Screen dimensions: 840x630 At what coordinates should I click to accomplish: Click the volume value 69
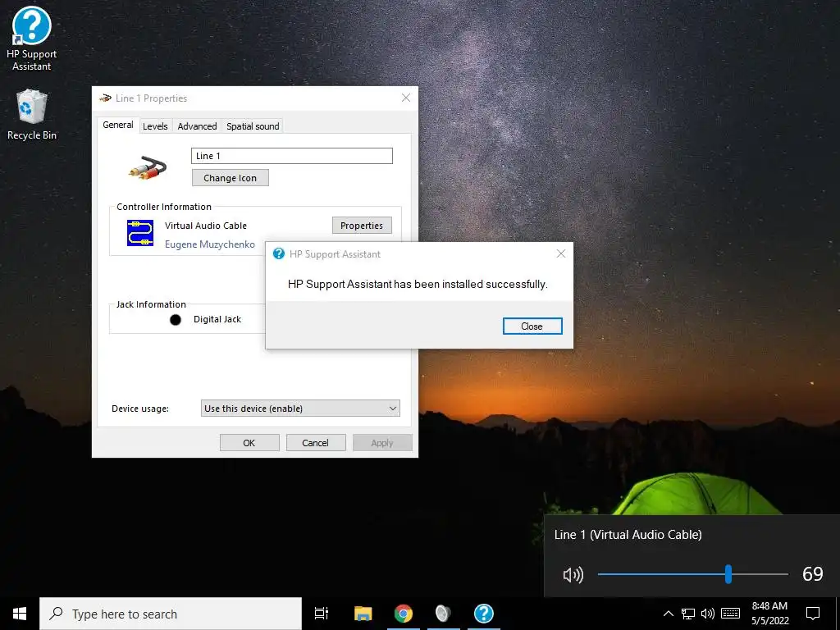pos(812,573)
